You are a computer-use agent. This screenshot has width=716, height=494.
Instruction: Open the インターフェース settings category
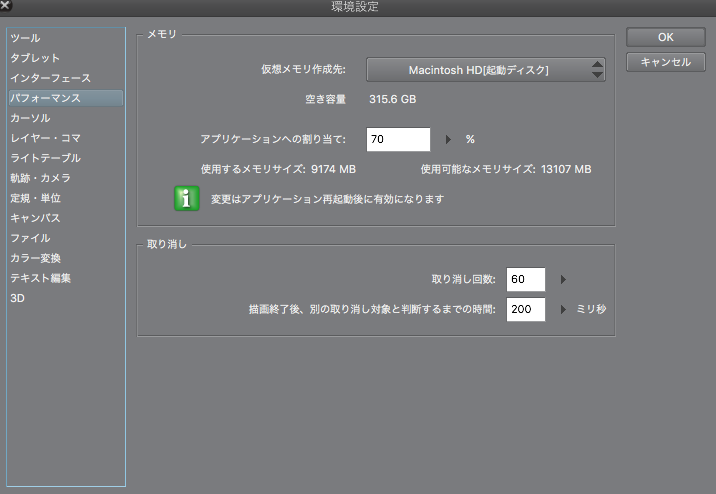(x=50, y=78)
